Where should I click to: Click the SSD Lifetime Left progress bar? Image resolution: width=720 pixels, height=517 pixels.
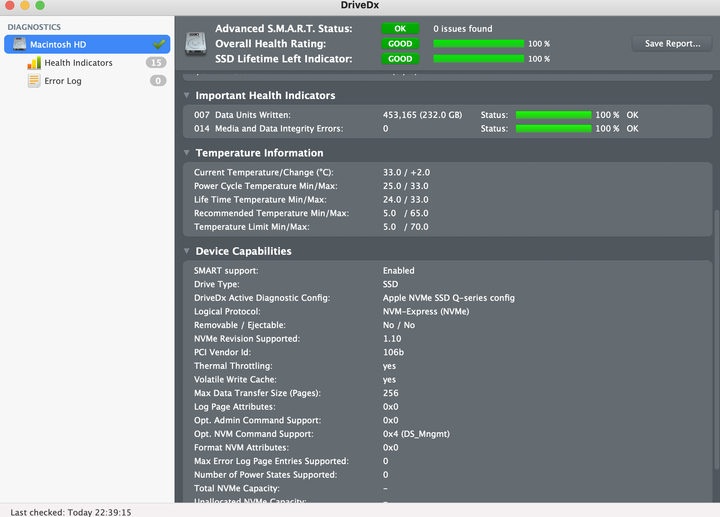tap(478, 59)
